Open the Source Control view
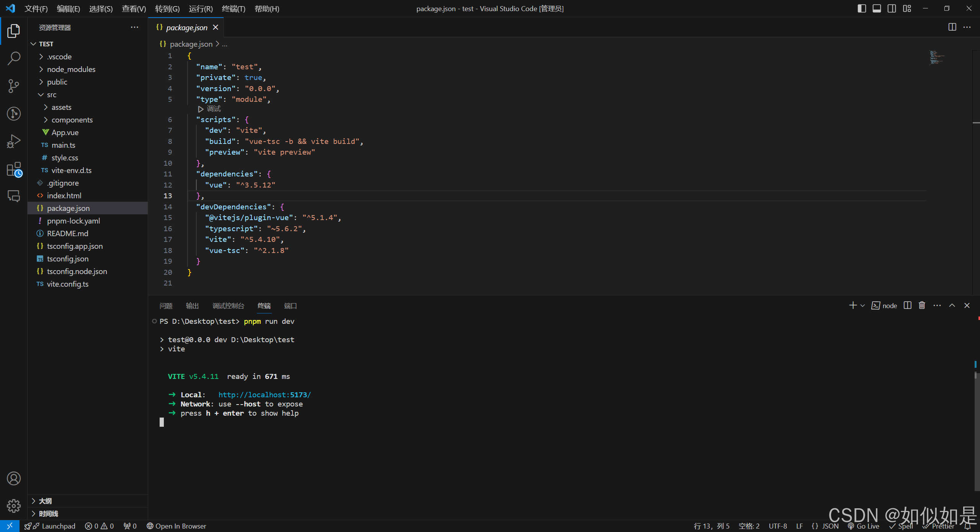Viewport: 980px width, 532px height. point(14,86)
